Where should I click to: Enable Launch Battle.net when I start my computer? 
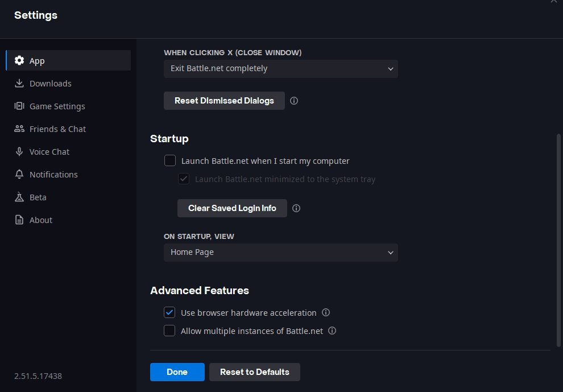click(170, 160)
